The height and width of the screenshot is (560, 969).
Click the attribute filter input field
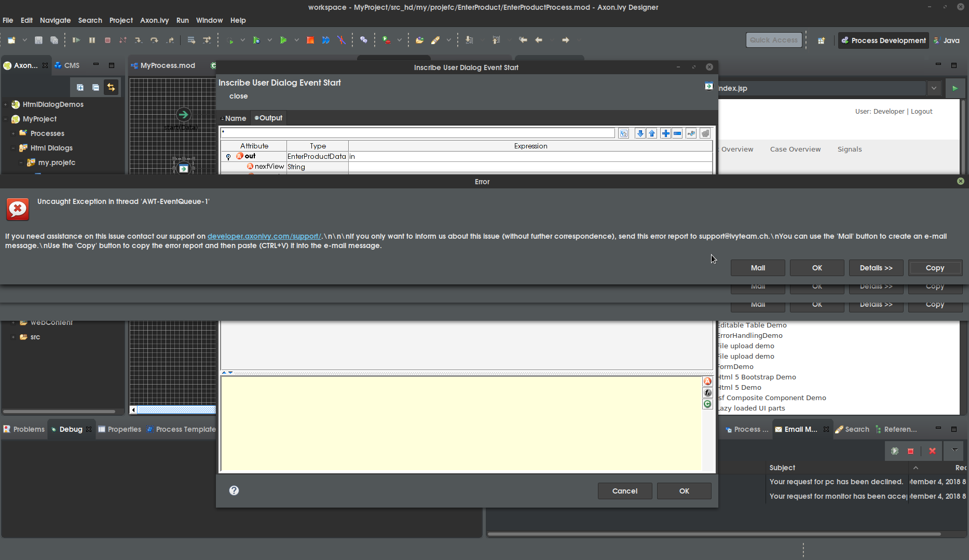pyautogui.click(x=418, y=133)
